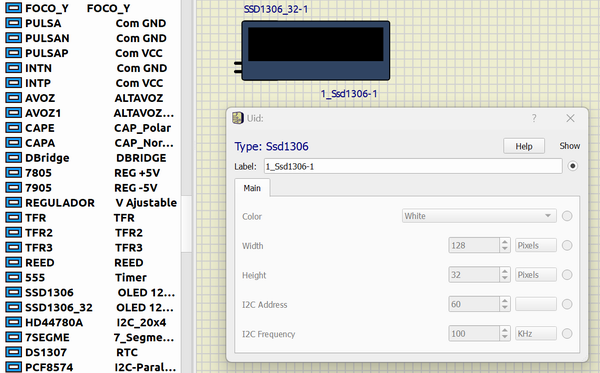Click the 7805 regulator icon
This screenshot has height=373, width=600.
(x=13, y=173)
